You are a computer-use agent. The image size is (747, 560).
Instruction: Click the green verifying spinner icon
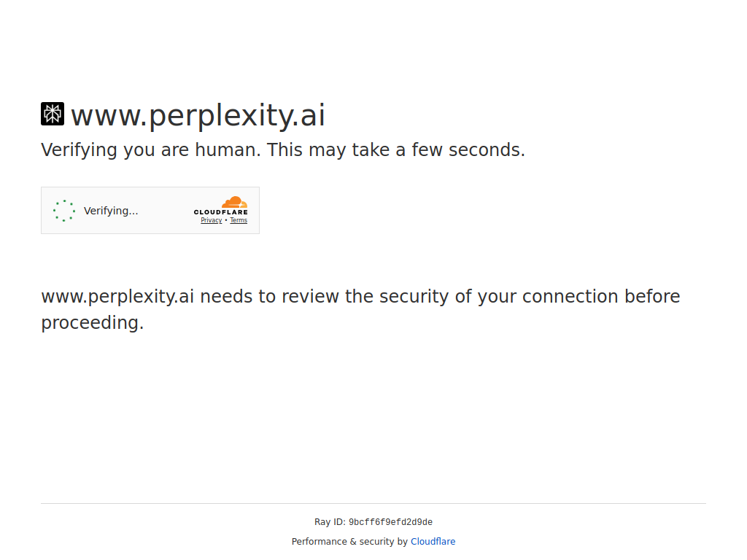click(64, 211)
